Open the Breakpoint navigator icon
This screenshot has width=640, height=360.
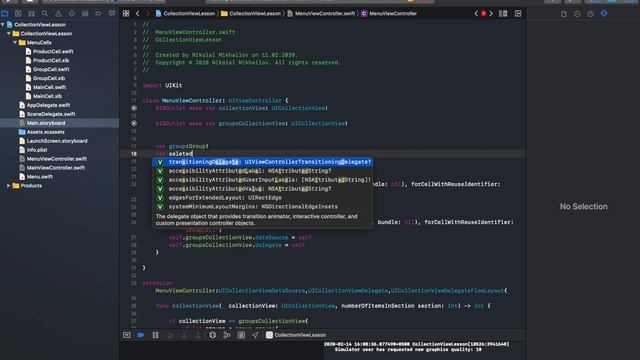[x=98, y=13]
